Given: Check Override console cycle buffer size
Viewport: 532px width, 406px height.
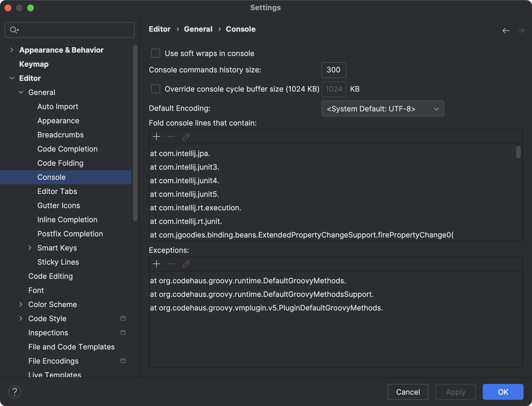Looking at the screenshot, I should [156, 89].
